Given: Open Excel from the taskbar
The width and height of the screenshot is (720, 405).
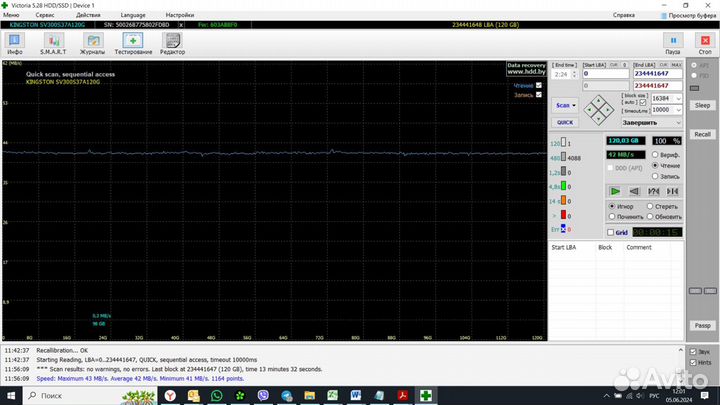Looking at the screenshot, I should (332, 395).
